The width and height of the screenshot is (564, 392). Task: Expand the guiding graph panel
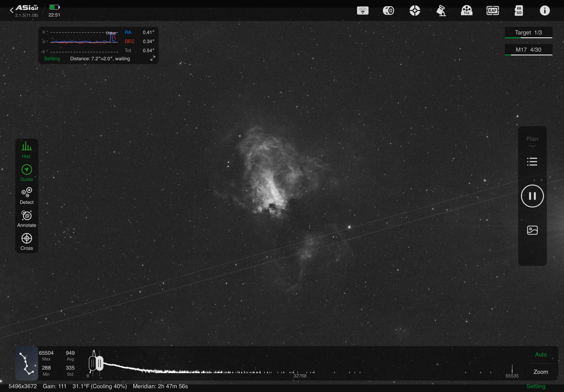click(x=153, y=58)
